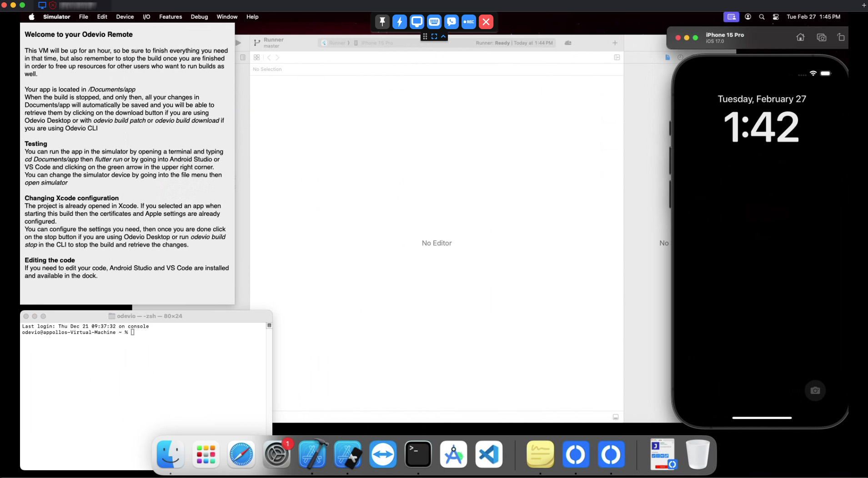Open Android Studio from the dock
Image resolution: width=868 pixels, height=478 pixels.
pyautogui.click(x=453, y=454)
